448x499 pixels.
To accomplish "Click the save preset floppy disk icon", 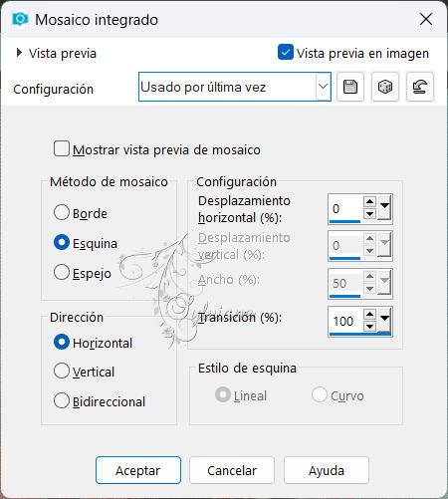I will tap(350, 87).
